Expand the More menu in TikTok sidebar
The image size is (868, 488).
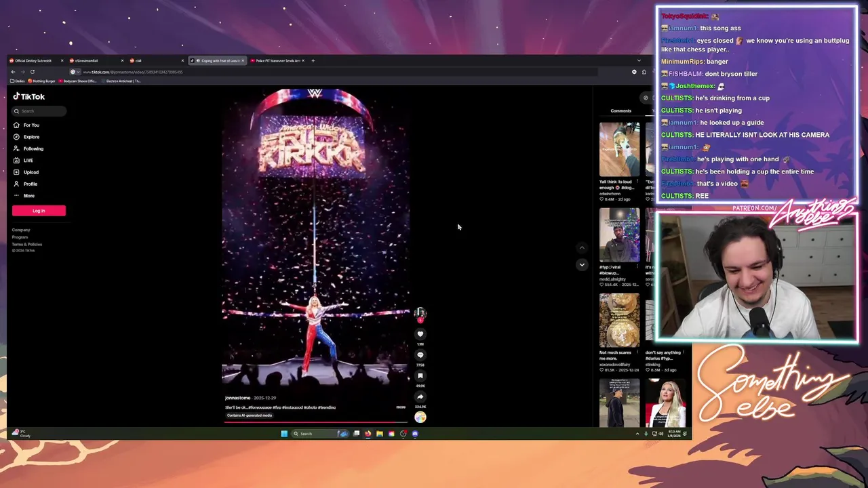[x=24, y=196]
